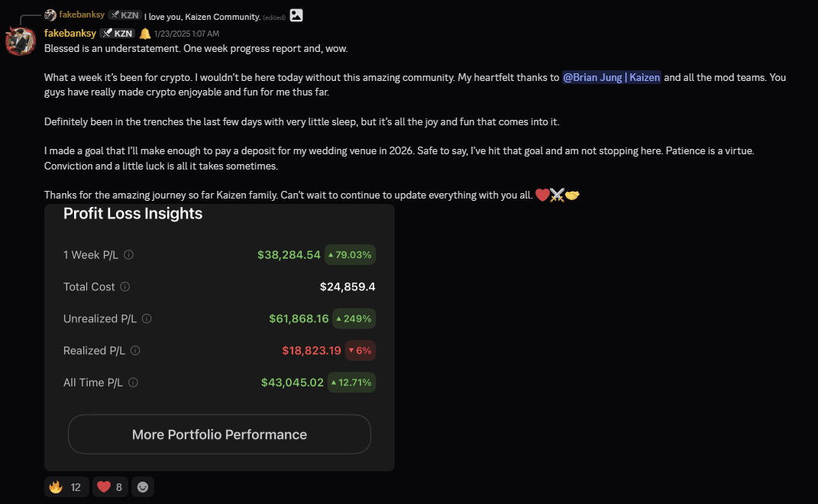This screenshot has height=504, width=818.
Task: Click the Unrealized P/L info icon
Action: (147, 318)
